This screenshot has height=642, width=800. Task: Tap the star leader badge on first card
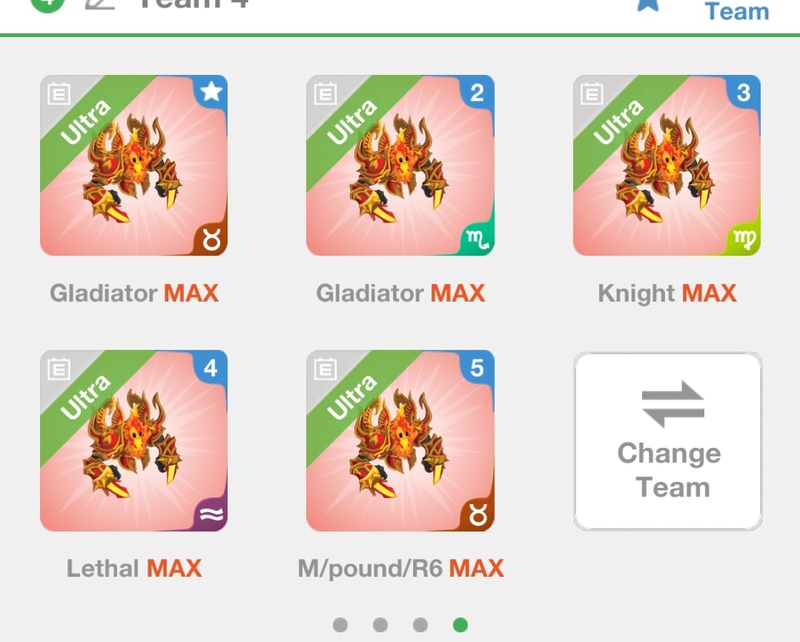tap(211, 92)
